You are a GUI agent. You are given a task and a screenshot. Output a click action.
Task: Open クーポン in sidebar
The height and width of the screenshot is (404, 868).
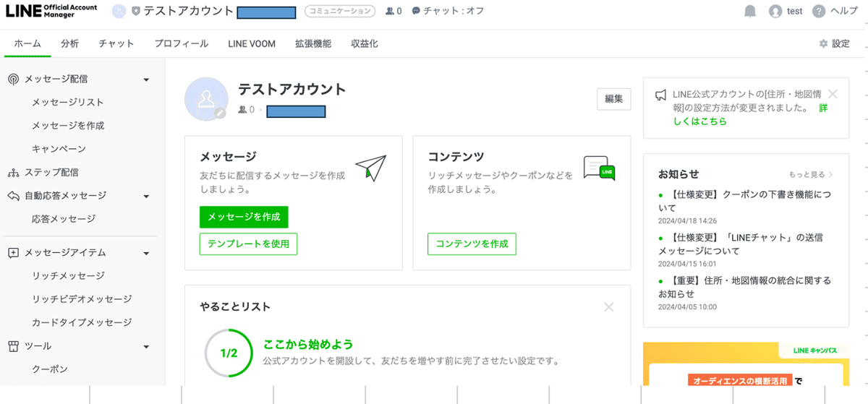click(50, 369)
